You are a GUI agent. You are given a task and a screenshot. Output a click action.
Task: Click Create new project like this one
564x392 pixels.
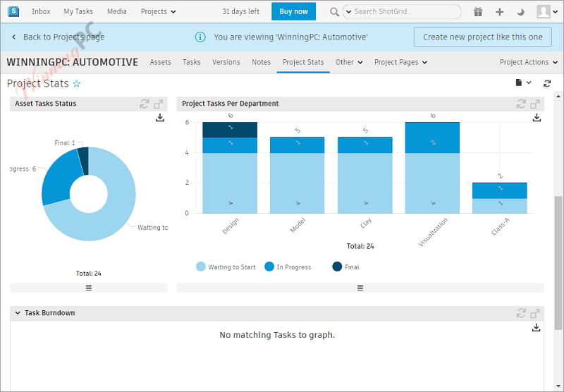483,37
